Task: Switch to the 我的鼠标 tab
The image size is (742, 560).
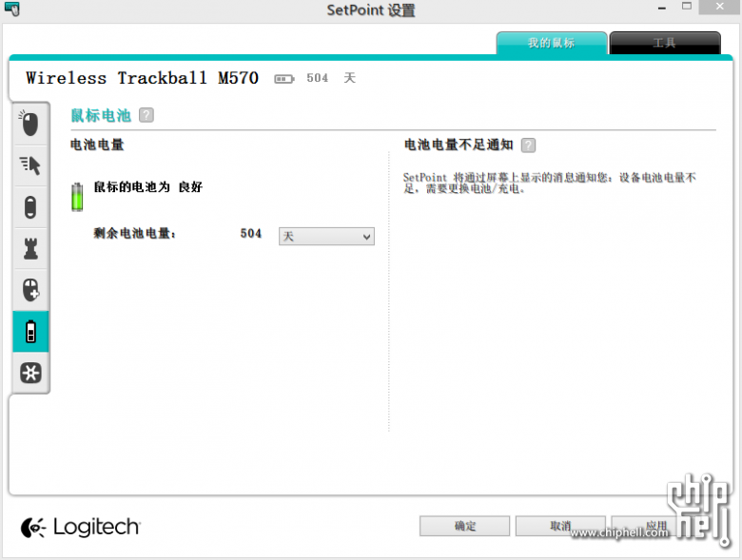Action: 552,43
